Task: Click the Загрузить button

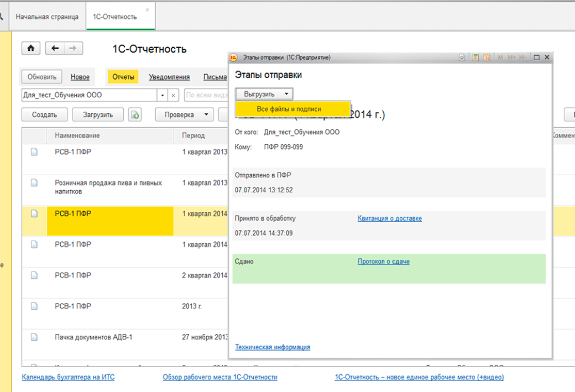Action: (x=98, y=115)
